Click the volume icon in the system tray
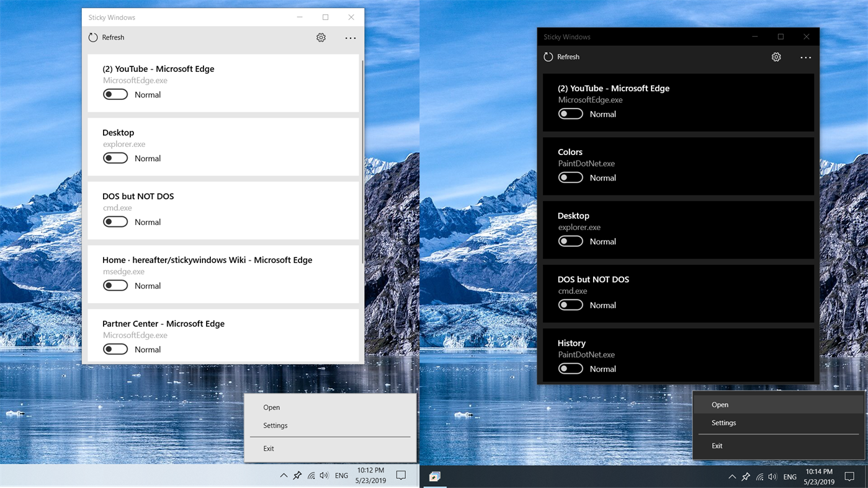Image resolution: width=868 pixels, height=488 pixels. pyautogui.click(x=324, y=475)
